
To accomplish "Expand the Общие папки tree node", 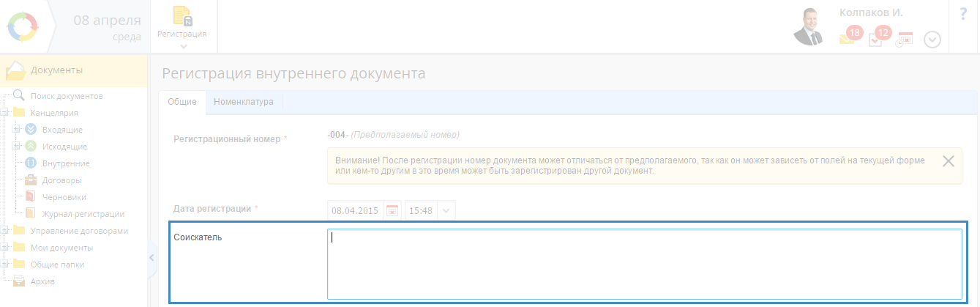I will [4, 264].
